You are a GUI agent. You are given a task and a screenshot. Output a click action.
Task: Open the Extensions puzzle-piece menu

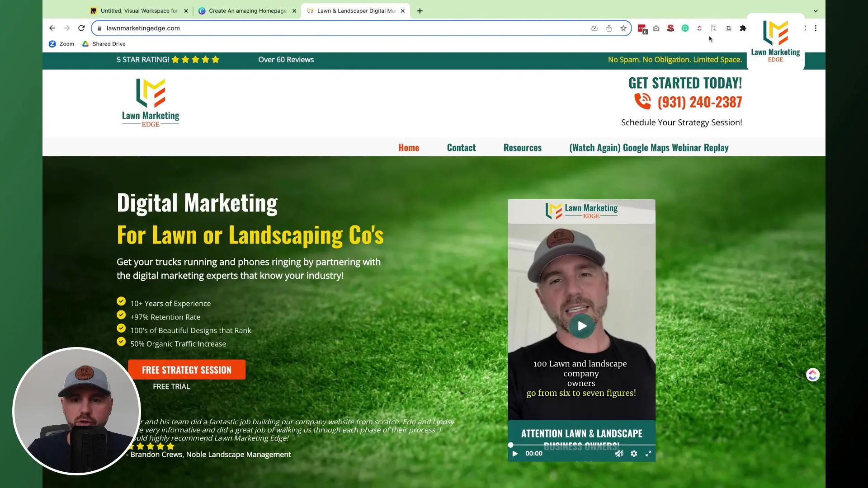743,28
